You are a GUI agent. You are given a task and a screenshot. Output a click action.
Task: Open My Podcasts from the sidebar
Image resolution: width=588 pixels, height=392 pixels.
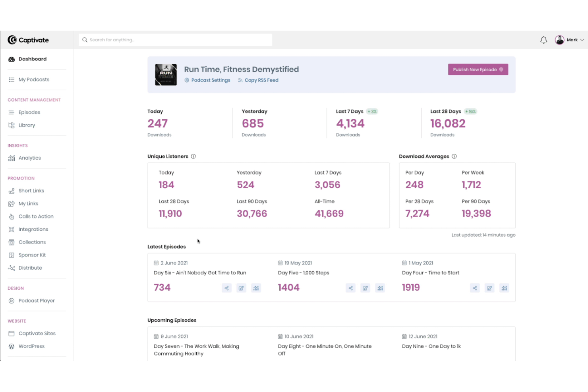click(x=34, y=79)
